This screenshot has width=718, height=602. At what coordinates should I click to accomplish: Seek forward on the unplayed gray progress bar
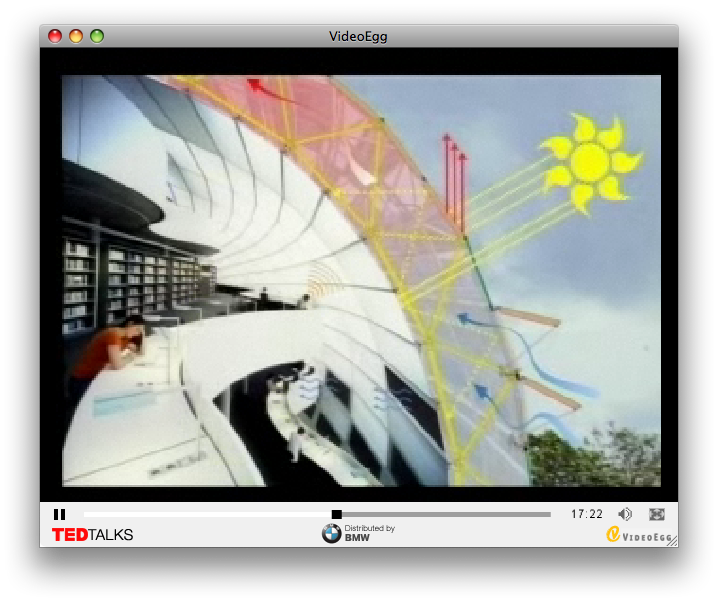450,514
